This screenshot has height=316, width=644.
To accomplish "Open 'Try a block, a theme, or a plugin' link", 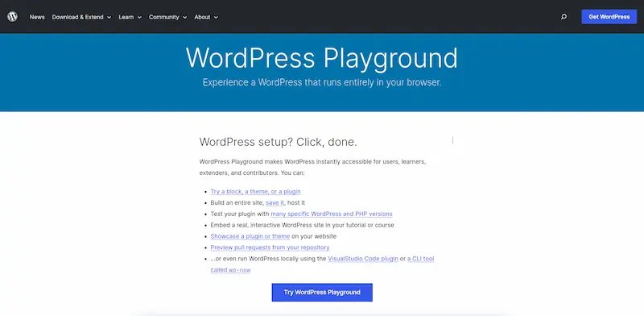I will click(255, 191).
